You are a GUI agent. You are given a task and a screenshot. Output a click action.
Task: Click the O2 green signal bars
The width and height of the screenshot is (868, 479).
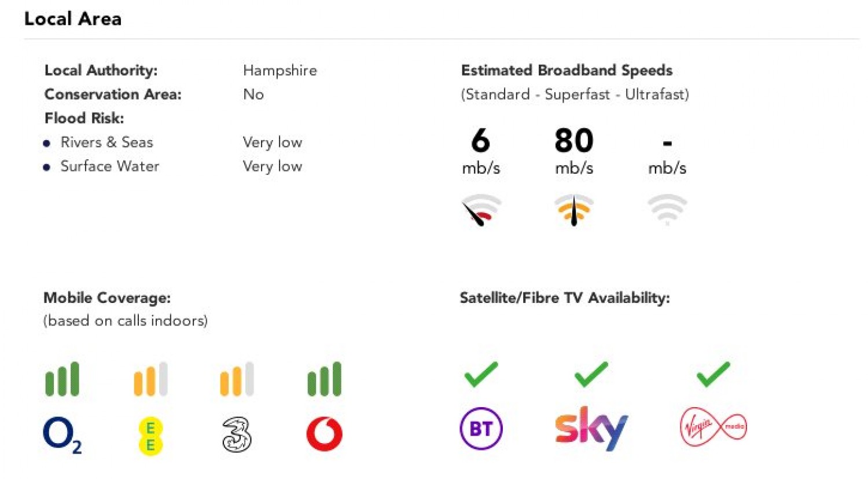pos(62,379)
